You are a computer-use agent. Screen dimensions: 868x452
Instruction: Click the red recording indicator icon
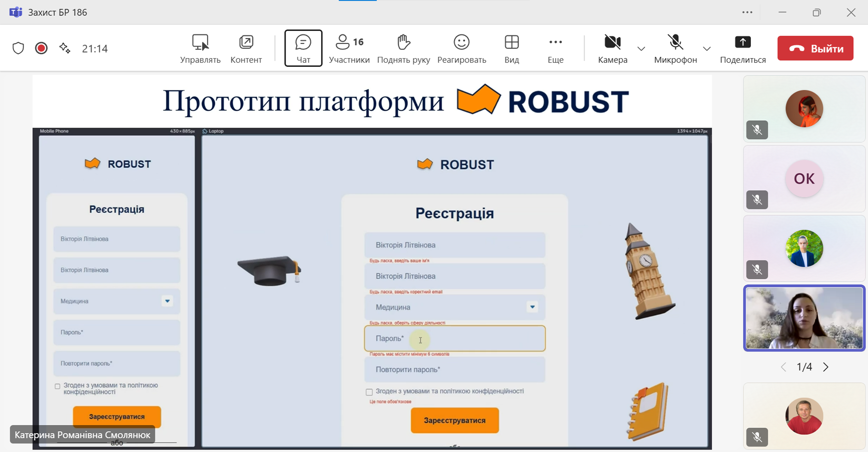click(41, 48)
